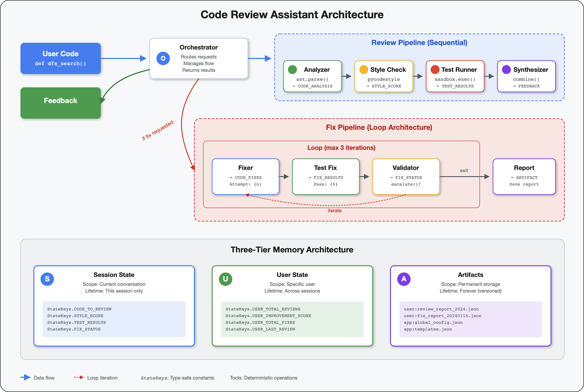
Task: Click the Fixer node in the loop
Action: tap(245, 176)
